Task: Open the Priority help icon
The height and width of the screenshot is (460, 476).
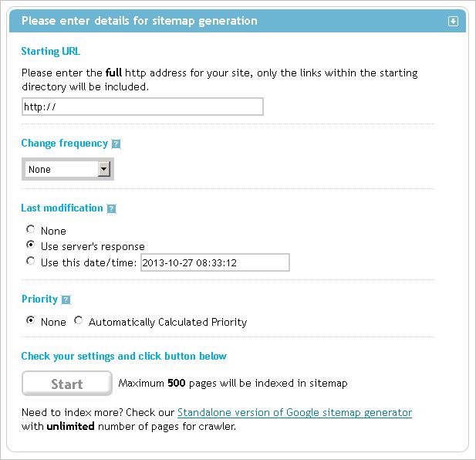Action: coord(66,299)
